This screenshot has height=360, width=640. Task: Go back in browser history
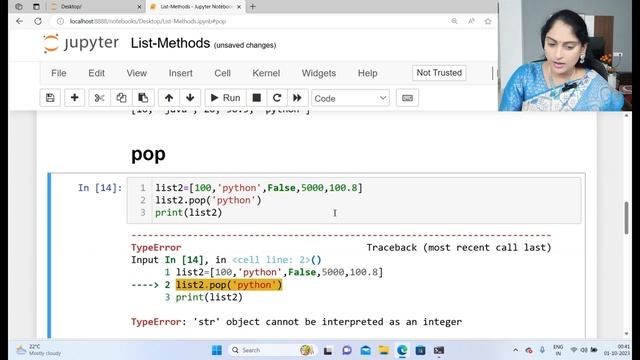[x=20, y=21]
